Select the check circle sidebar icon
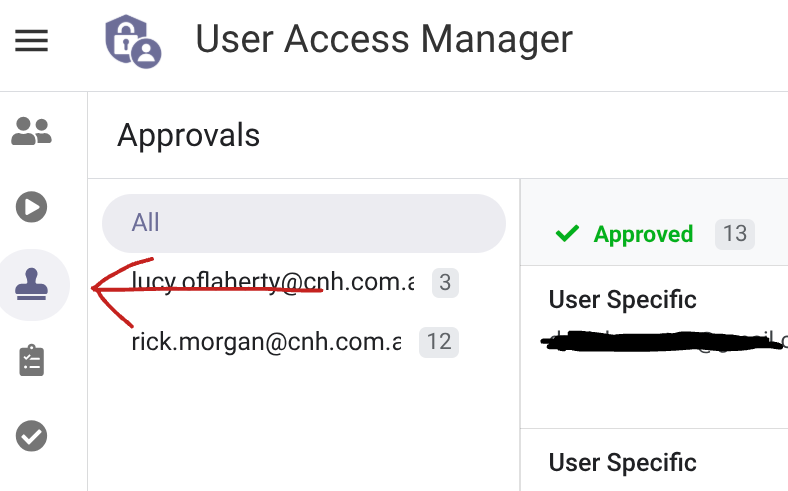Screen dimensions: 788x491 pyautogui.click(x=32, y=436)
